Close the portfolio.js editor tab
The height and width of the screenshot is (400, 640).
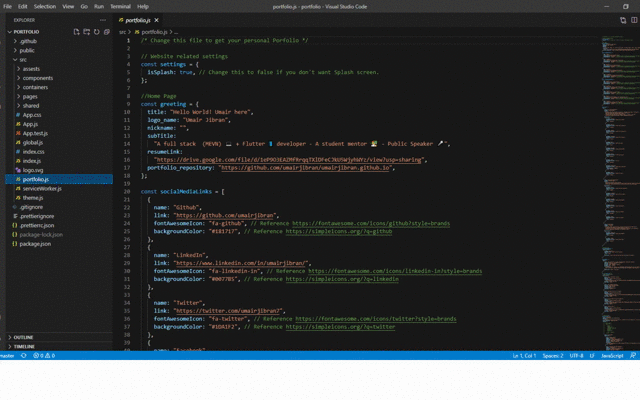pos(156,20)
